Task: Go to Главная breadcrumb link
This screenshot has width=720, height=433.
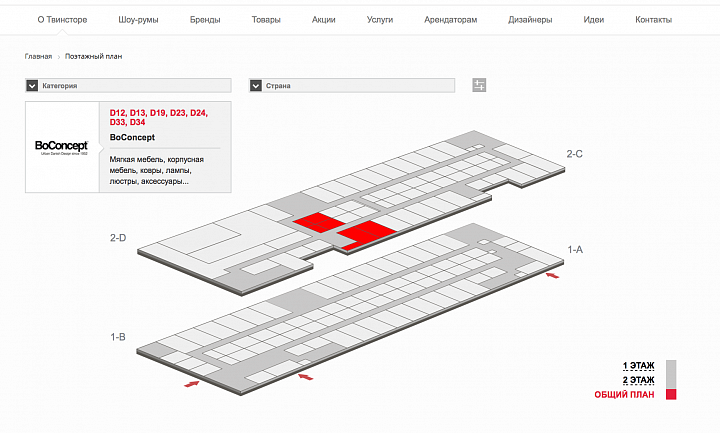Action: 38,56
